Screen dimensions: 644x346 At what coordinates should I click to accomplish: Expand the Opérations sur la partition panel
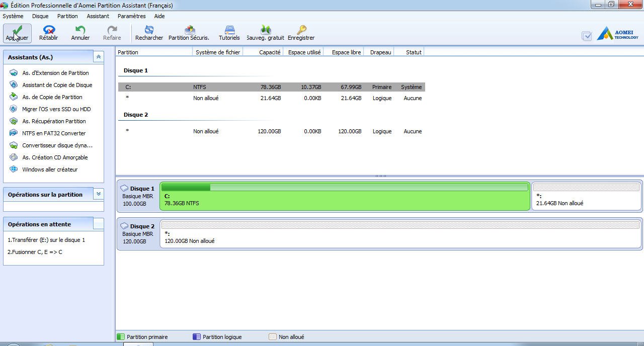(99, 194)
